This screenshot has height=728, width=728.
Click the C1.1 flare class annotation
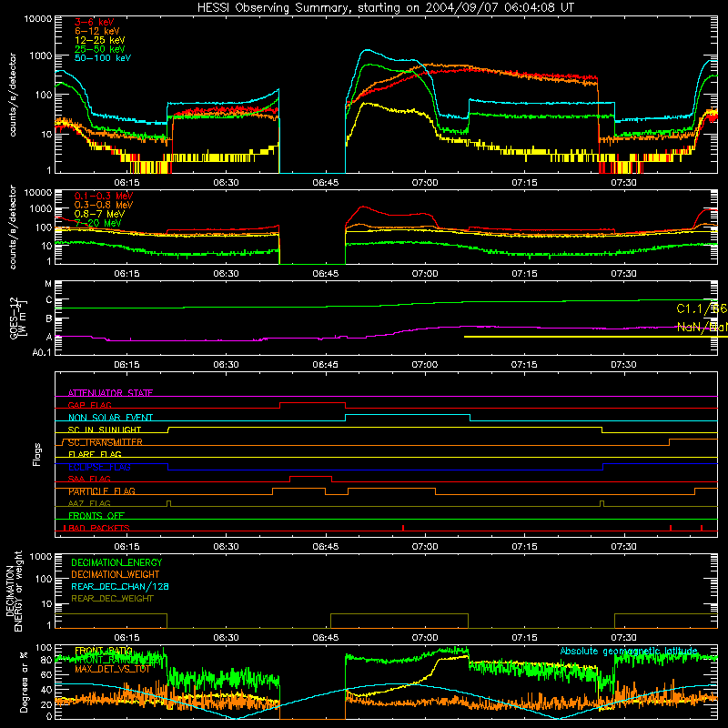pyautogui.click(x=702, y=308)
